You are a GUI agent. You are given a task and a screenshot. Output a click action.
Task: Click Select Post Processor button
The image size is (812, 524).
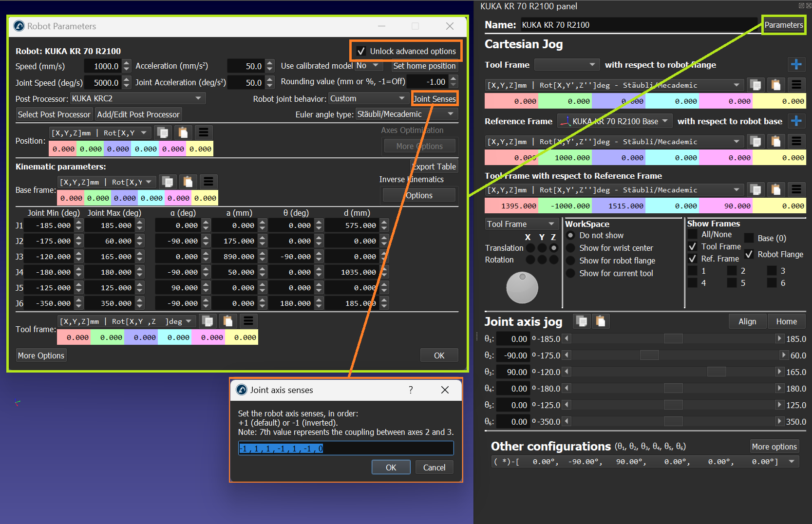[x=54, y=114]
